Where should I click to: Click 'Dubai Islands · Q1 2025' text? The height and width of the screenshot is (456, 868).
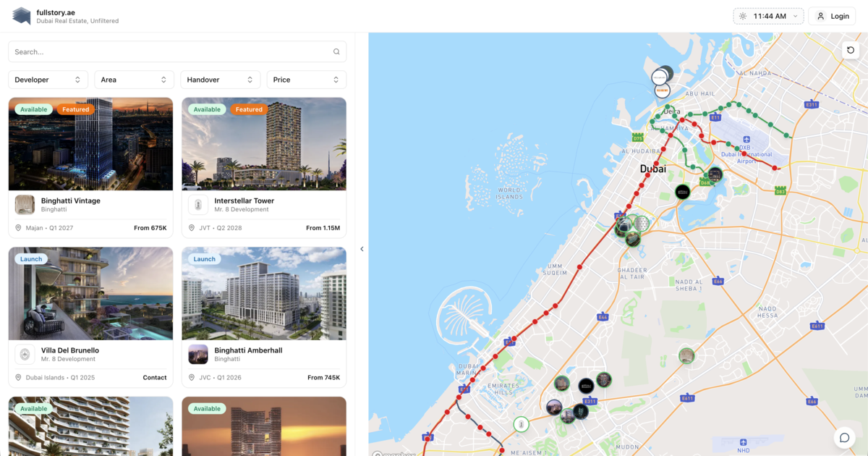click(60, 378)
